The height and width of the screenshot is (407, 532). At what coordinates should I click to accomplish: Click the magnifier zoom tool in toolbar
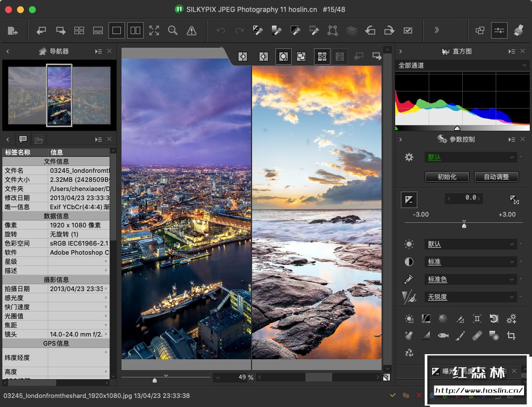coord(173,31)
